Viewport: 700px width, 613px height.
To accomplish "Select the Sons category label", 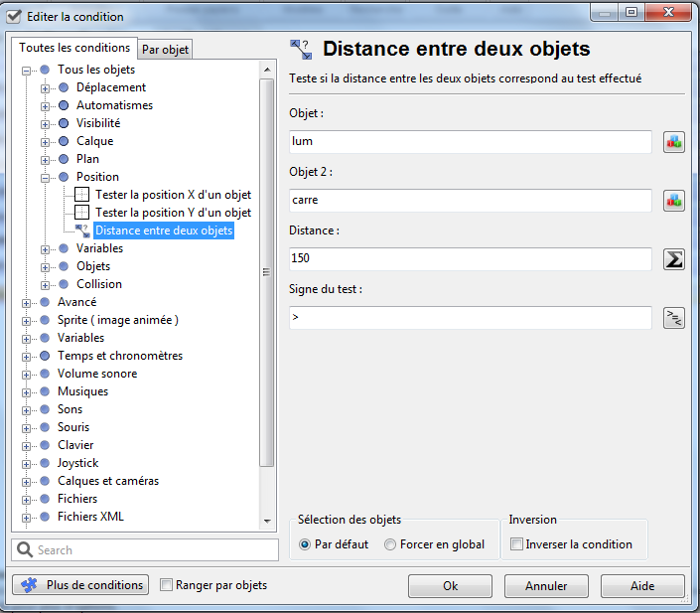I will tap(70, 409).
